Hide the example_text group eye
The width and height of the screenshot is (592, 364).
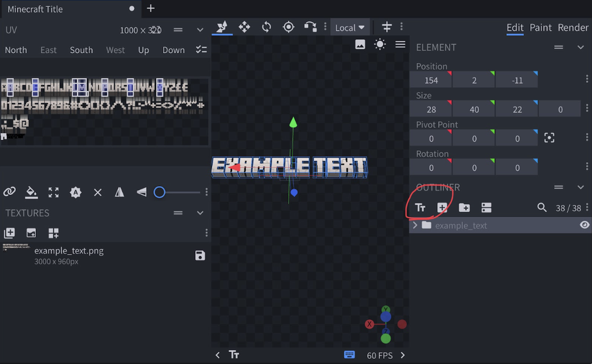click(584, 225)
